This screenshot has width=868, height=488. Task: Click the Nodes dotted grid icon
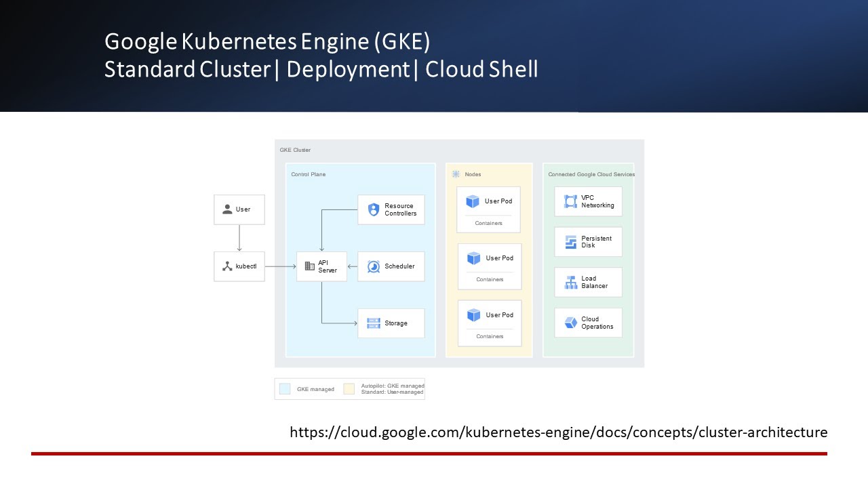[x=456, y=174]
